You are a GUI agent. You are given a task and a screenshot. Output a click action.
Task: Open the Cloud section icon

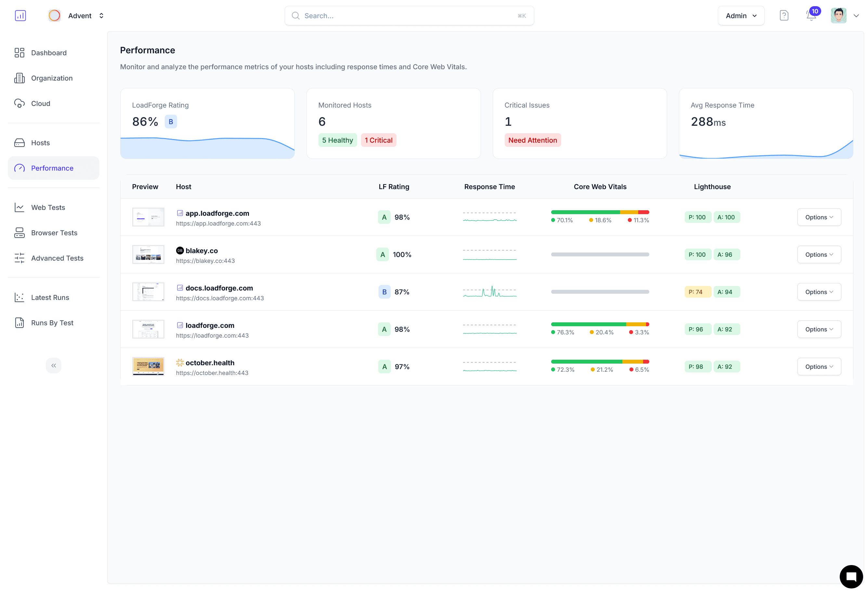coord(20,103)
